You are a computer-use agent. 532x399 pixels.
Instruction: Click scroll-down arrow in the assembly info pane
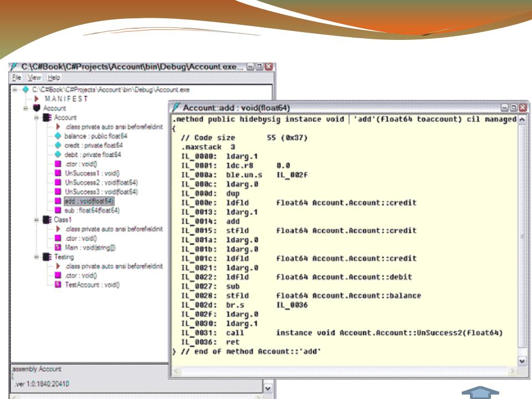pos(268,388)
